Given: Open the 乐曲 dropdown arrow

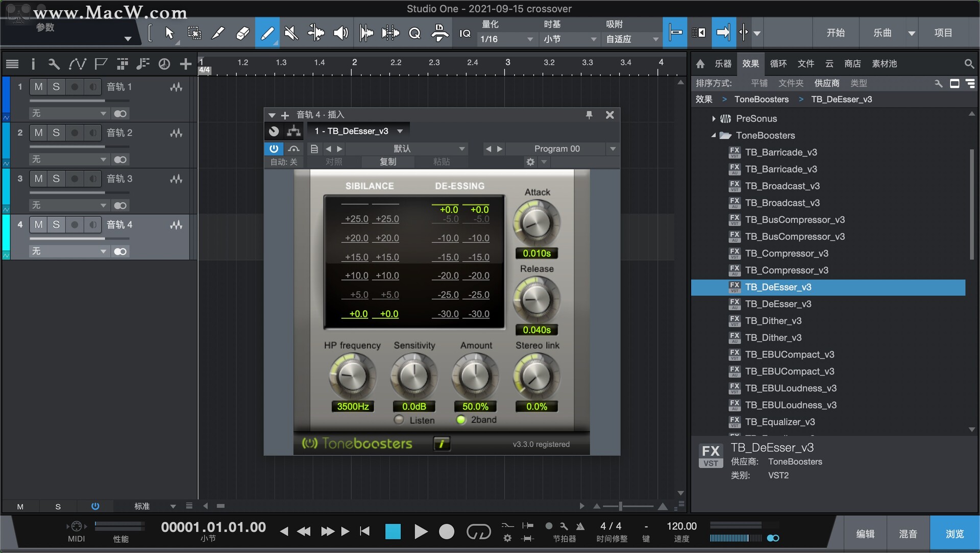Looking at the screenshot, I should pos(911,33).
